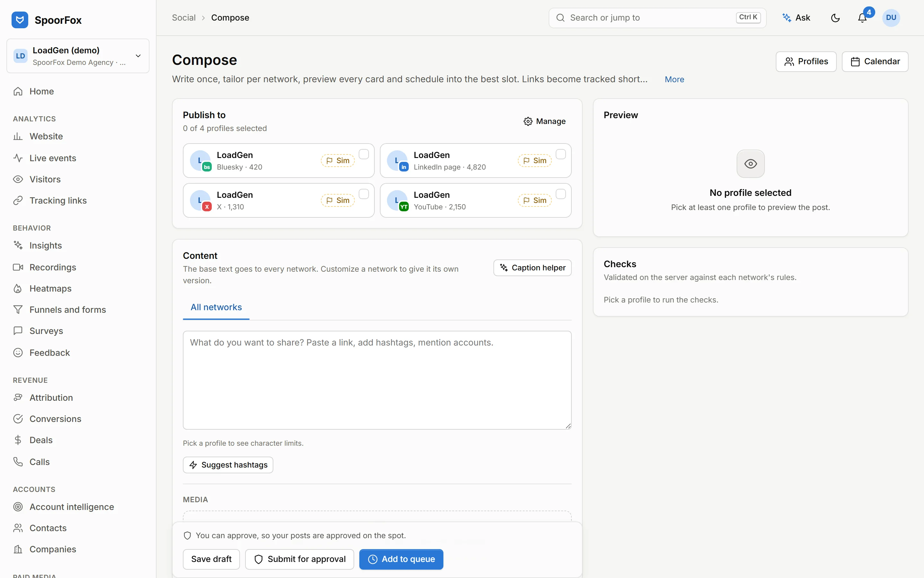Open Deals page
Viewport: 924px width, 578px height.
[x=78, y=440]
